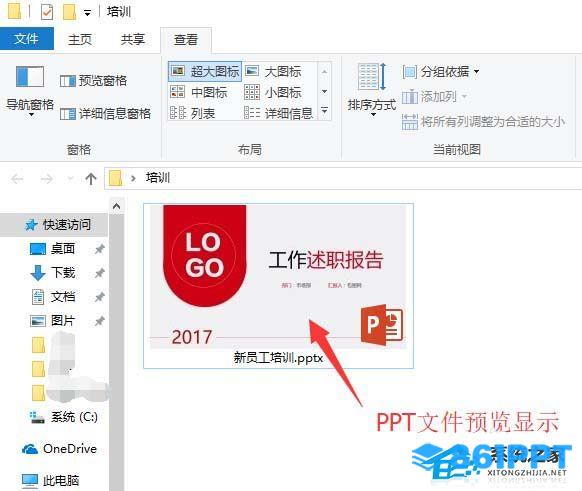This screenshot has height=491, width=582.
Task: Open the File tab
Action: pos(26,39)
